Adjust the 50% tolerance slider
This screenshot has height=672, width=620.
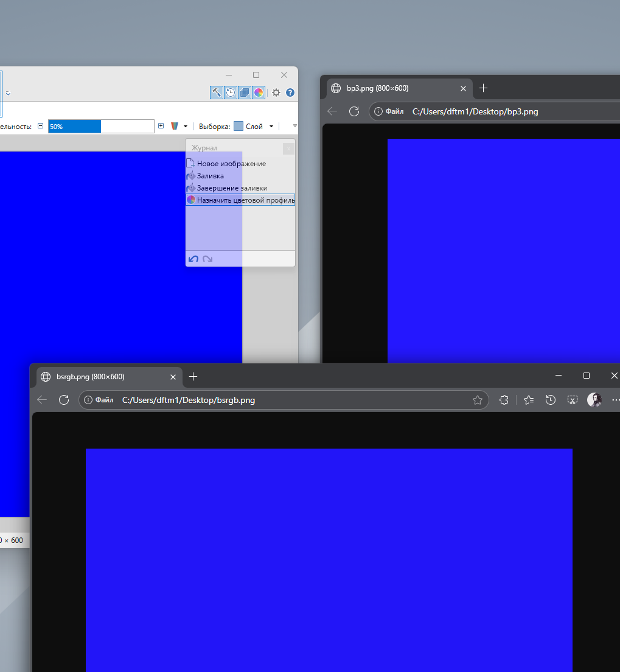click(101, 126)
